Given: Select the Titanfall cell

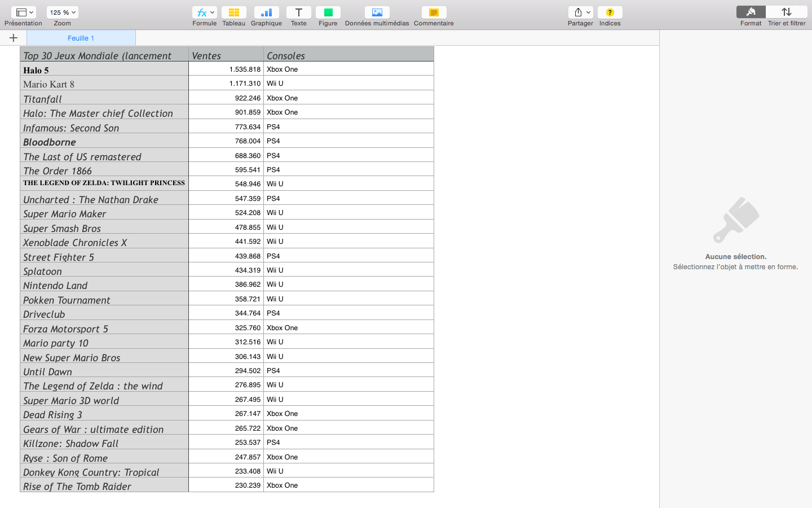Looking at the screenshot, I should coord(104,98).
